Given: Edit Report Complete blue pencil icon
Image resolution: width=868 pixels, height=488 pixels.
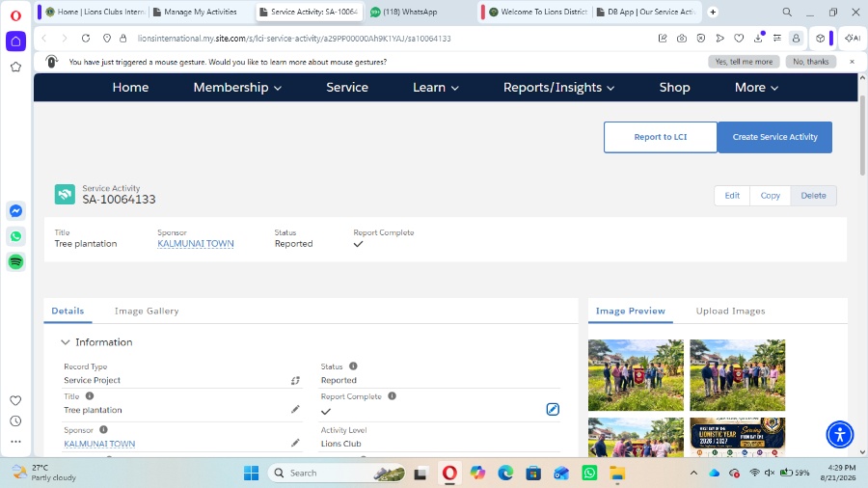Looking at the screenshot, I should tap(553, 410).
